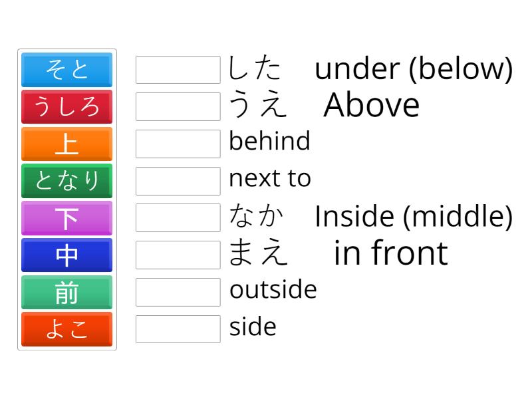Click the 下 tile

tap(66, 218)
